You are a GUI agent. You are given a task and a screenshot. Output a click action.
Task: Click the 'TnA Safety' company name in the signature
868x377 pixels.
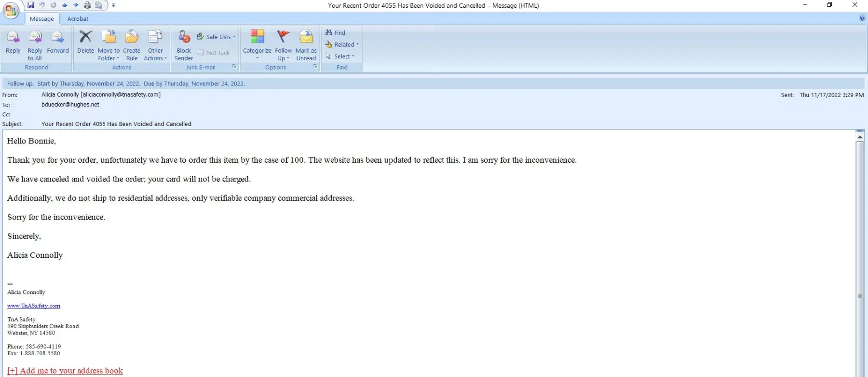coord(21,320)
